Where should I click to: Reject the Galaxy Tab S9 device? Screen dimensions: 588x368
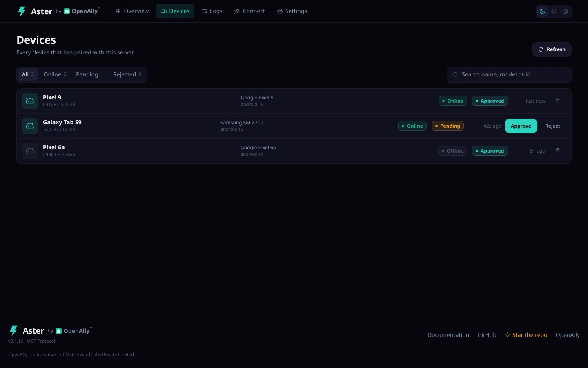click(x=552, y=126)
